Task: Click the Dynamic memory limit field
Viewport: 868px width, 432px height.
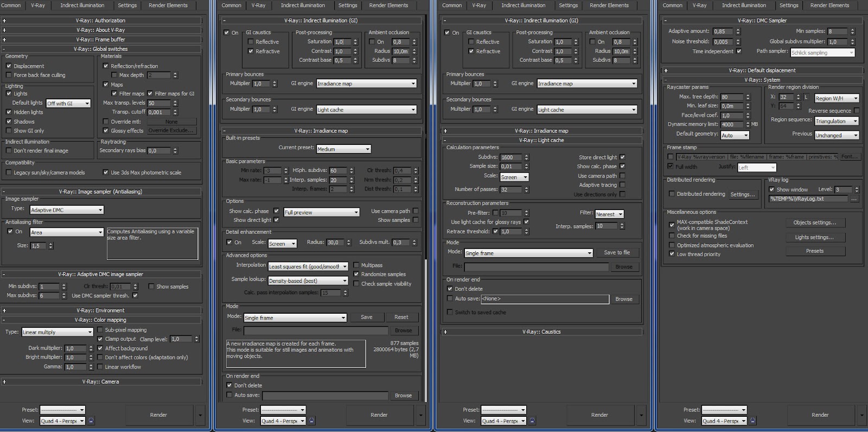Action: click(732, 124)
